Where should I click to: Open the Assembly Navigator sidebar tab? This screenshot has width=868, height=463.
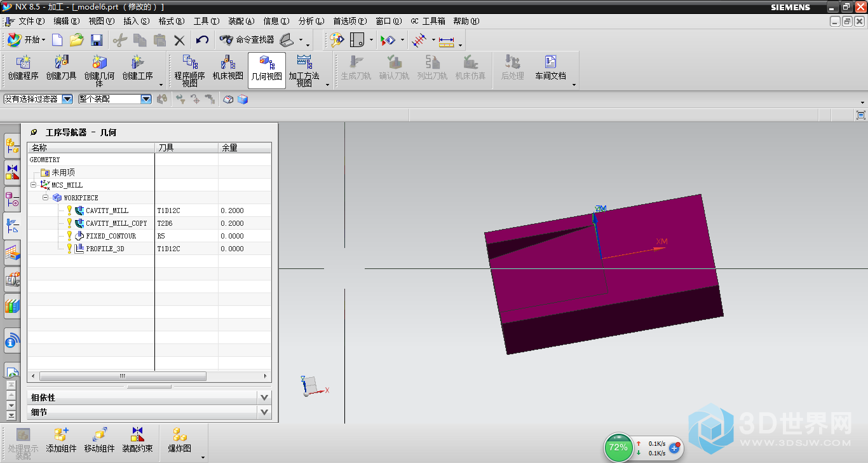[x=12, y=146]
